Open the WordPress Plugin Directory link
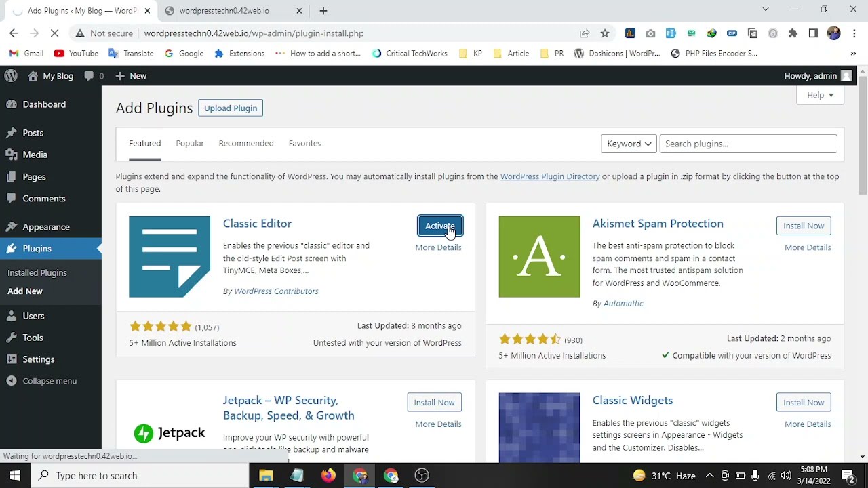The width and height of the screenshot is (868, 488). tap(549, 176)
